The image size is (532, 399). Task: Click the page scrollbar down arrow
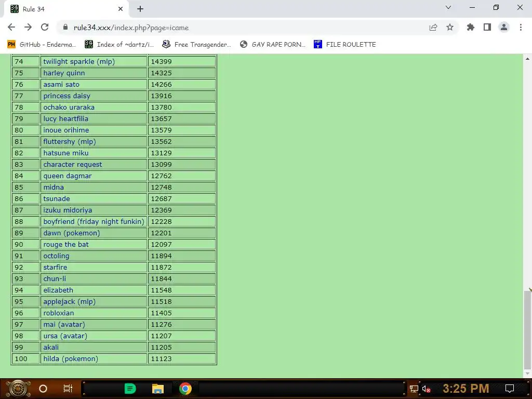point(528,374)
